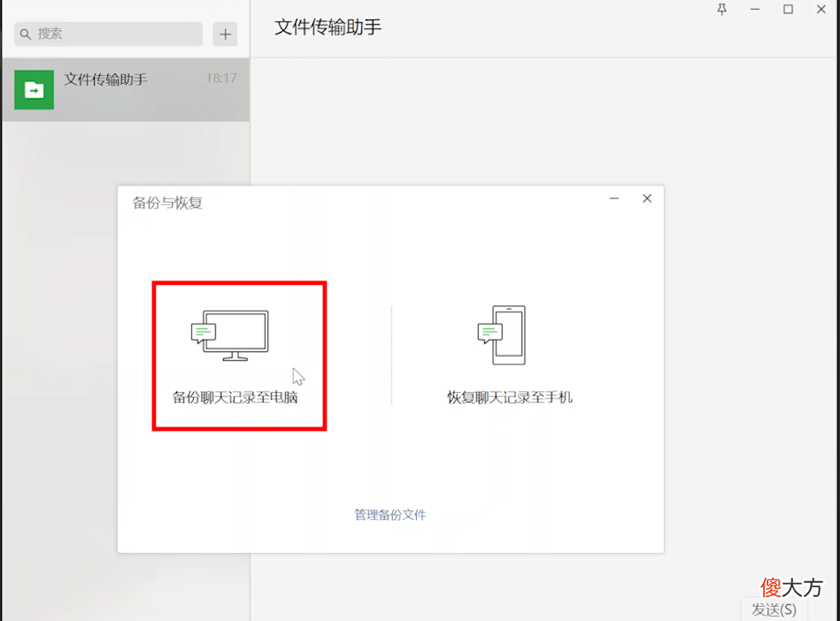Click the green file transfer avatar icon
840x621 pixels.
[34, 90]
